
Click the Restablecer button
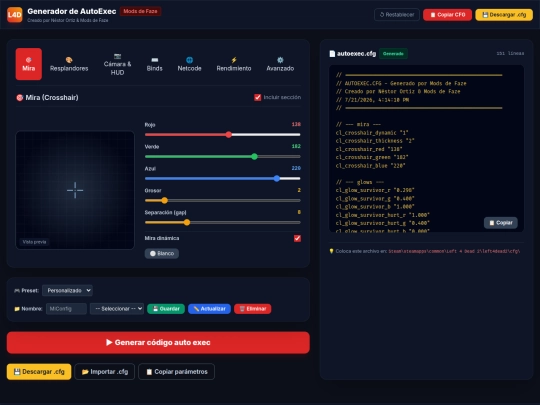click(x=397, y=15)
